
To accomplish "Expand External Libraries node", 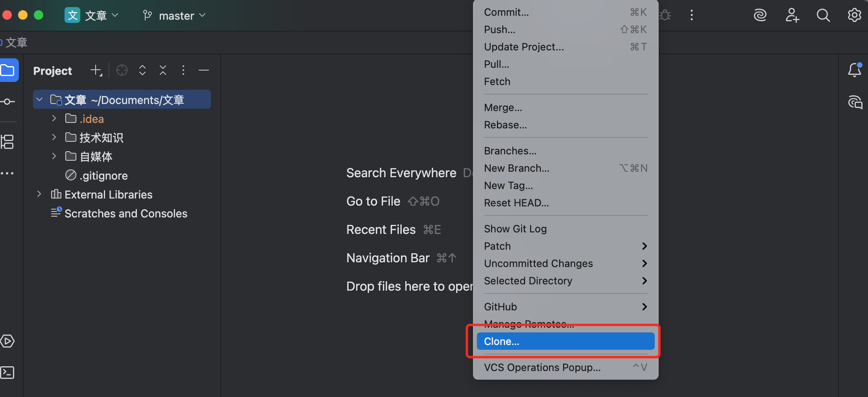I will tap(39, 194).
